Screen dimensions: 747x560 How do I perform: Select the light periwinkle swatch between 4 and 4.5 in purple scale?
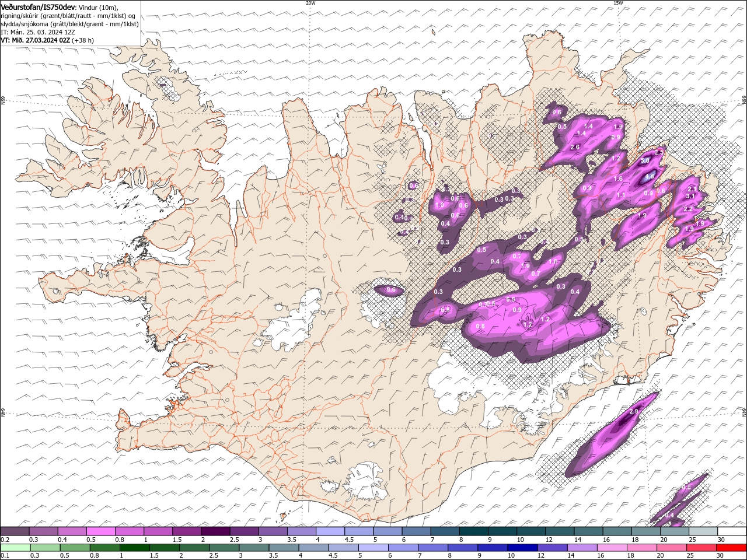[x=330, y=531]
